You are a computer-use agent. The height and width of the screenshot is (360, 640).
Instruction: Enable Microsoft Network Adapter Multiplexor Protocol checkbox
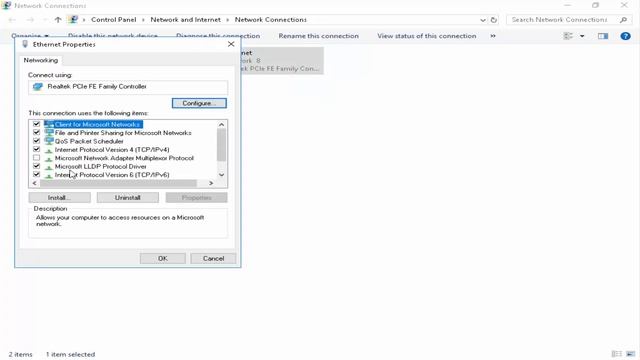(36, 158)
